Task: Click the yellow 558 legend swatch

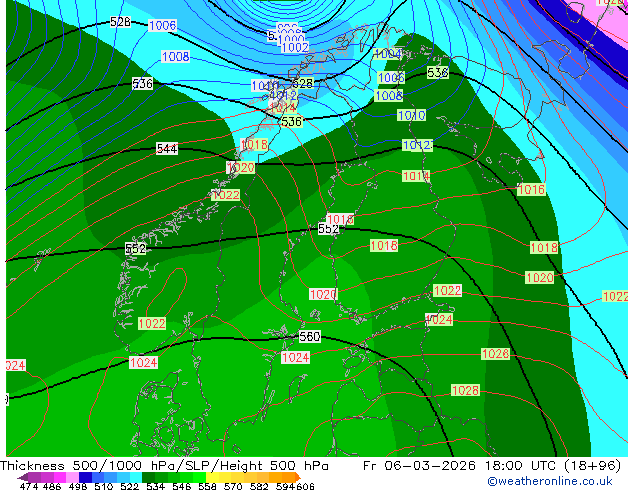Action: [x=212, y=477]
